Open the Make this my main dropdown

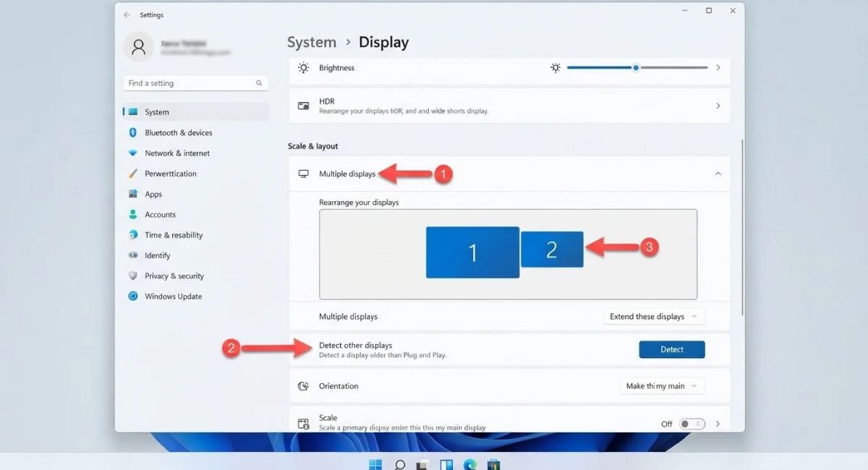click(662, 386)
